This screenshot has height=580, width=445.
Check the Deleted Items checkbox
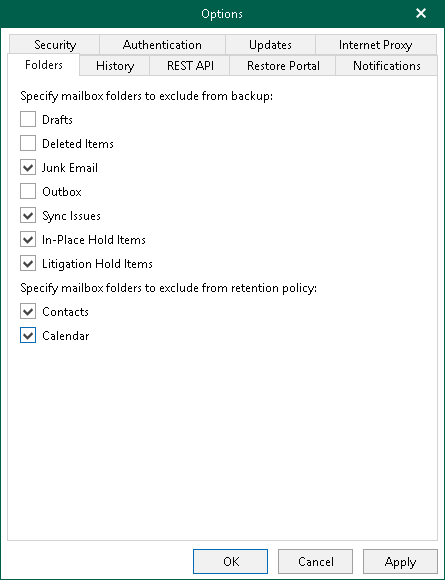tap(28, 144)
